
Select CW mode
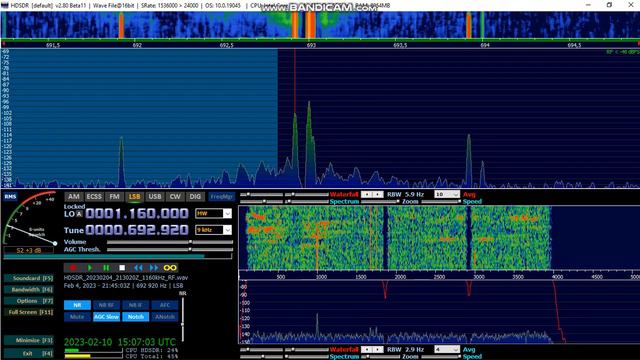coord(175,197)
